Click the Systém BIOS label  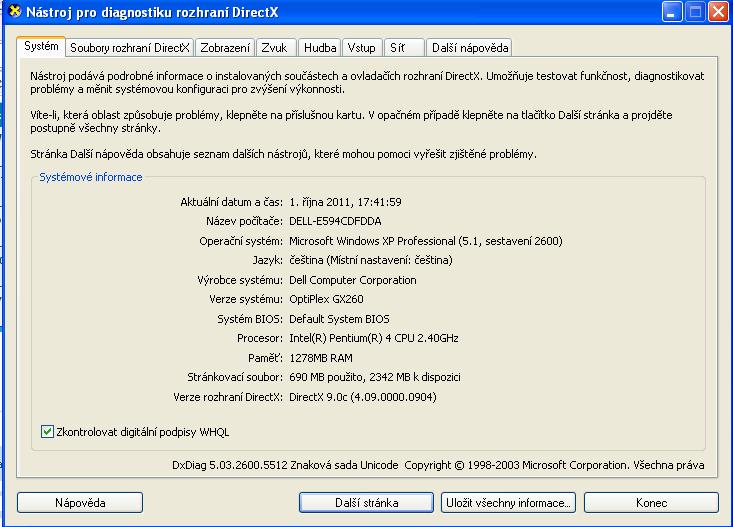click(x=250, y=319)
